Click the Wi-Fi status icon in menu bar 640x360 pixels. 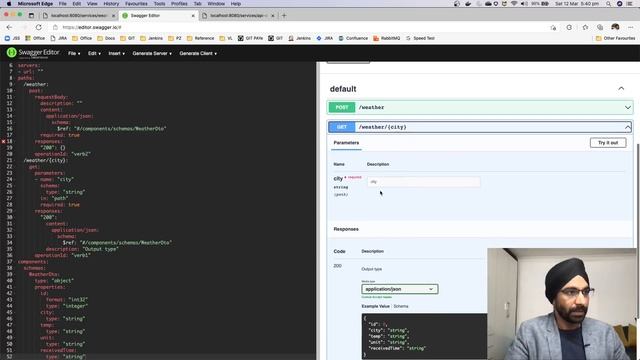(x=514, y=4)
